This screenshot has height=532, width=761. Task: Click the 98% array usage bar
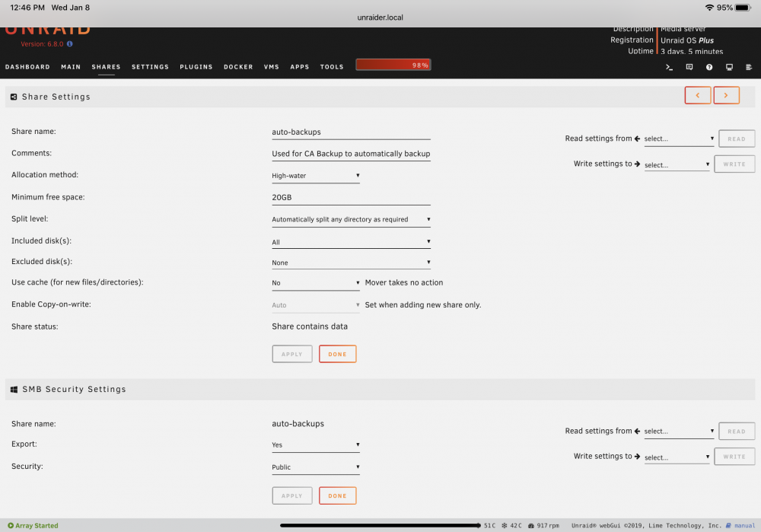[393, 65]
